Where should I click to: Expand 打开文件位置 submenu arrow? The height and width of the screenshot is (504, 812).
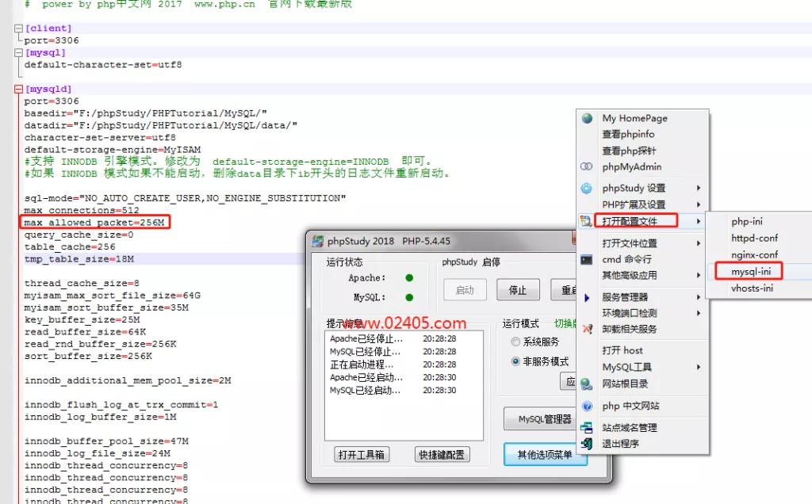tap(699, 243)
